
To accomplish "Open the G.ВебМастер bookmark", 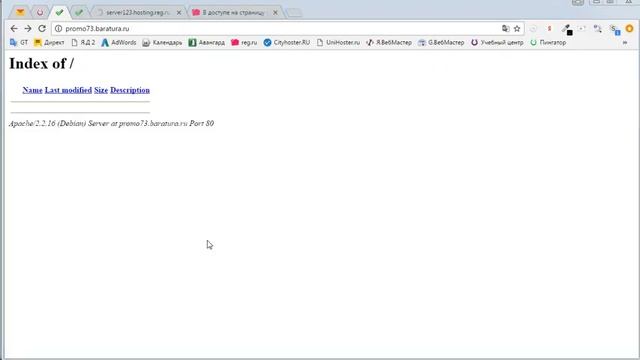I will tap(441, 42).
